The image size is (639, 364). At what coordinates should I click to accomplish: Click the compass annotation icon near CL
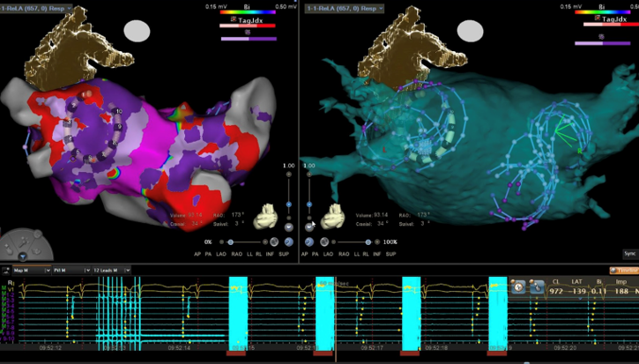tap(518, 287)
